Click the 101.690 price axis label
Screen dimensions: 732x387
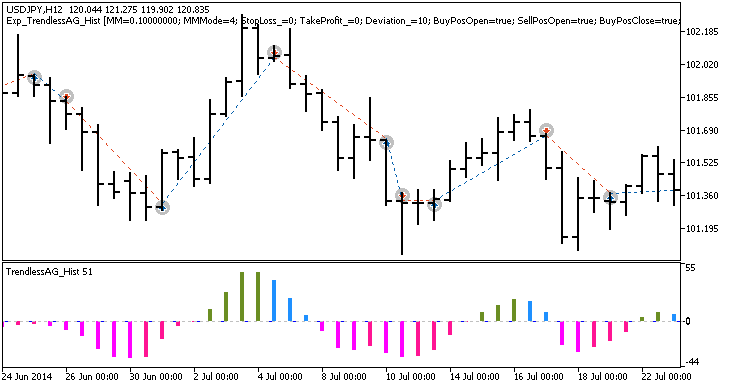(702, 130)
